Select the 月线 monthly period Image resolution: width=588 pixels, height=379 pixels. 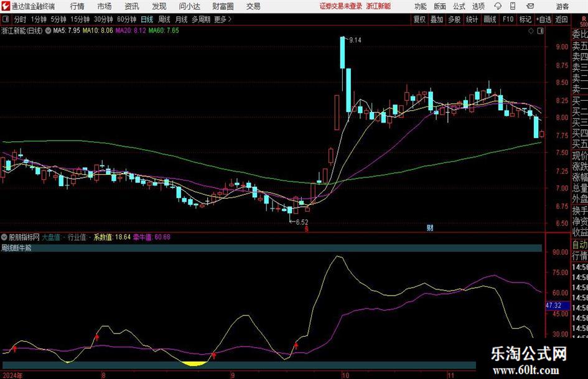point(182,19)
